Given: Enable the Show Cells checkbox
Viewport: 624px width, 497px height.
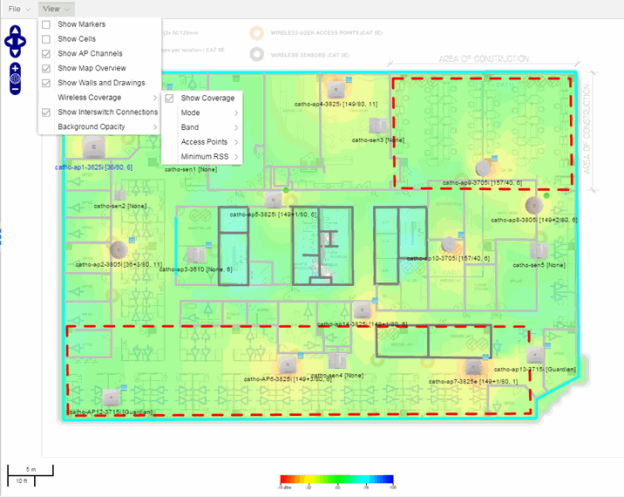Looking at the screenshot, I should (47, 38).
